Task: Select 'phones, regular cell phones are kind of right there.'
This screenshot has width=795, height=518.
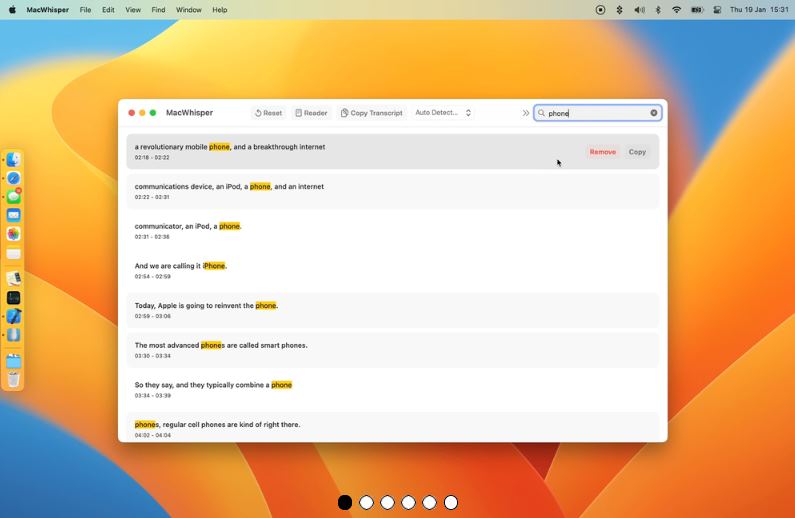Action: [x=392, y=427]
